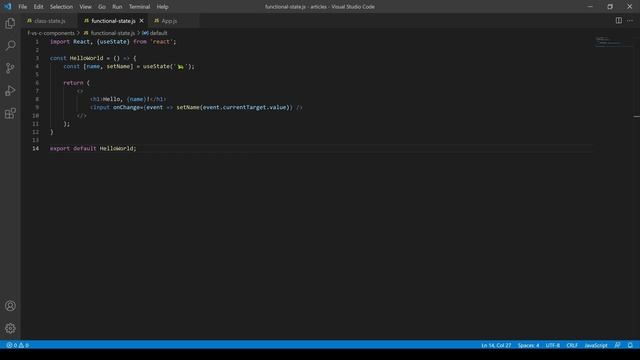This screenshot has width=640, height=360.
Task: Change indentation via Spaces: 4
Action: click(x=528, y=345)
